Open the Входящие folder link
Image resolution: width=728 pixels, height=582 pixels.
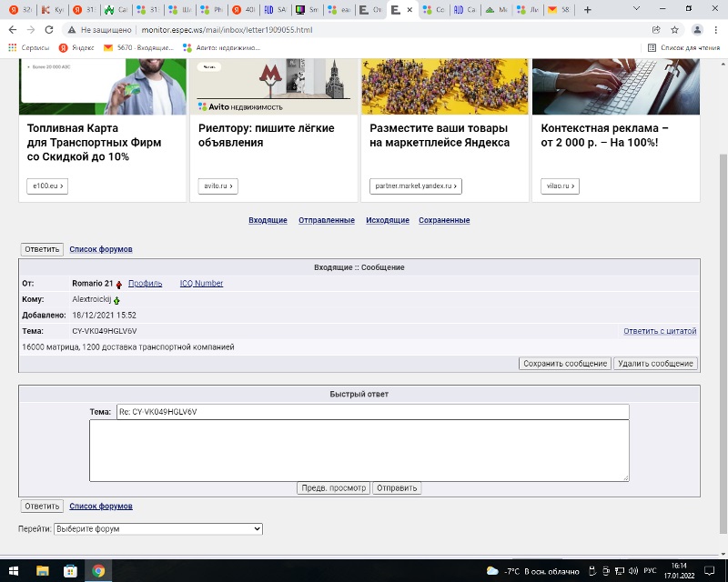tap(268, 220)
